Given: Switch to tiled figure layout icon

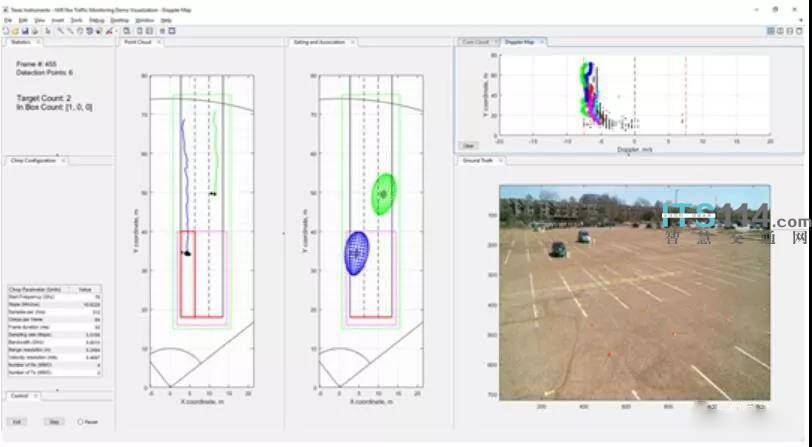Looking at the screenshot, I should click(771, 31).
